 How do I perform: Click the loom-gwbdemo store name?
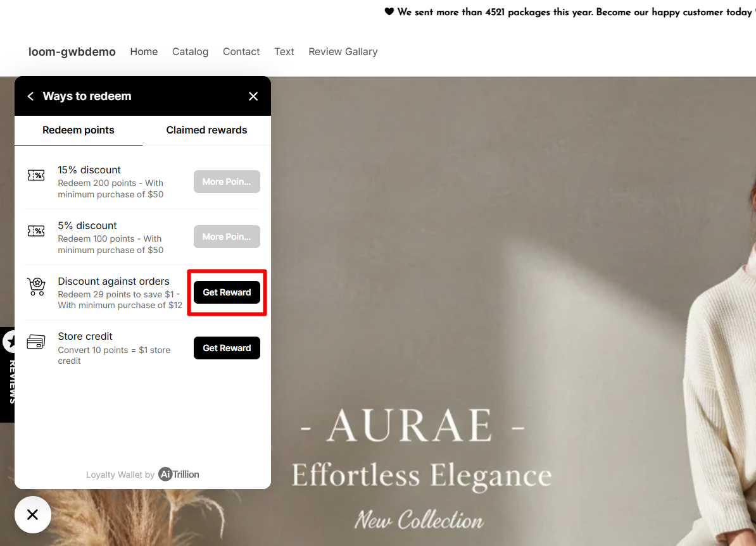(x=72, y=52)
